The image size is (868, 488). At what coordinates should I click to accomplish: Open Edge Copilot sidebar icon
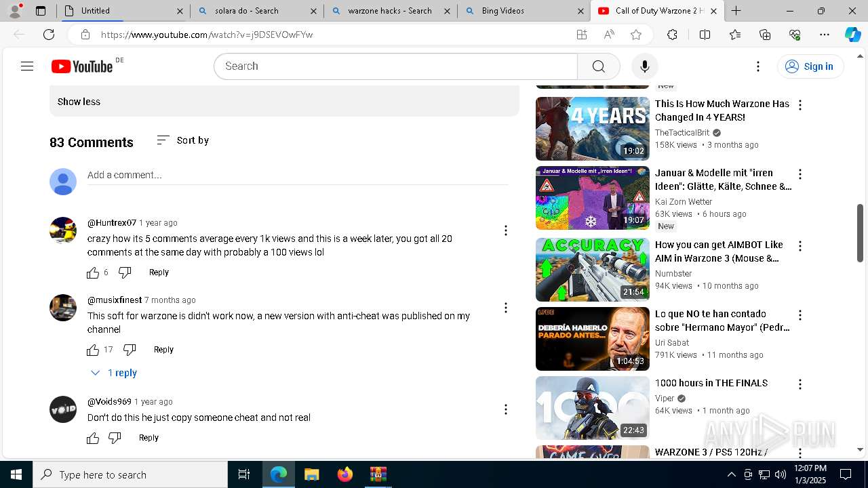852,35
